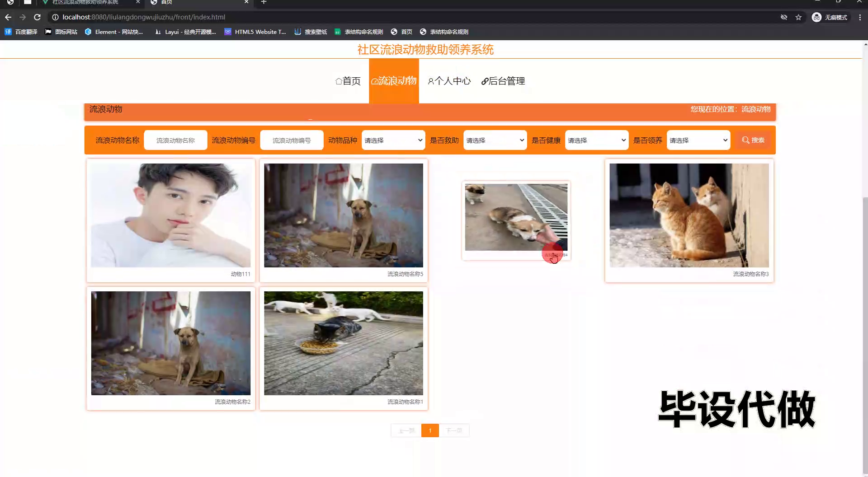Close the 首页 browser tab

[246, 2]
